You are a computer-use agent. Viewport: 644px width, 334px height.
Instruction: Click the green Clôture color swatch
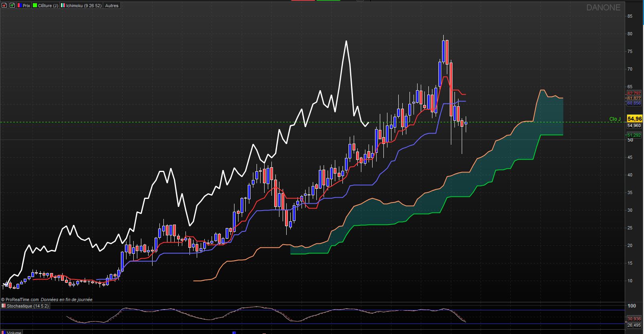tap(35, 6)
